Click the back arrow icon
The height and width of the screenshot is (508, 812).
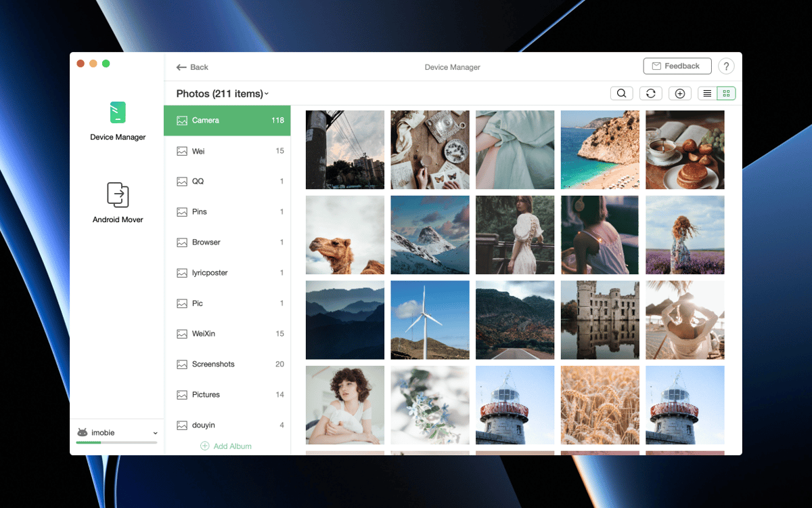181,67
